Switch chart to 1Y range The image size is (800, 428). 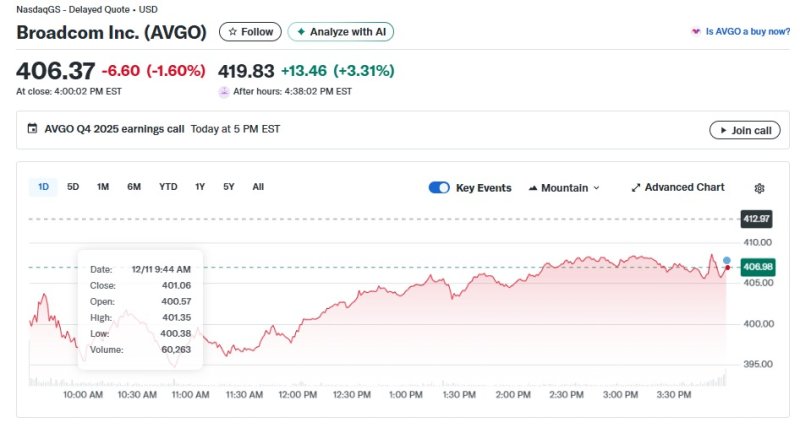(x=200, y=187)
